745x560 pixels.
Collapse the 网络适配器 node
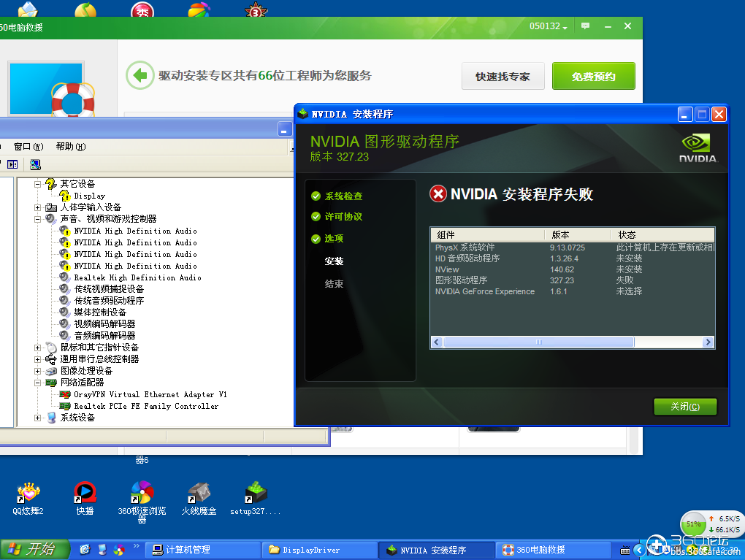tap(37, 383)
